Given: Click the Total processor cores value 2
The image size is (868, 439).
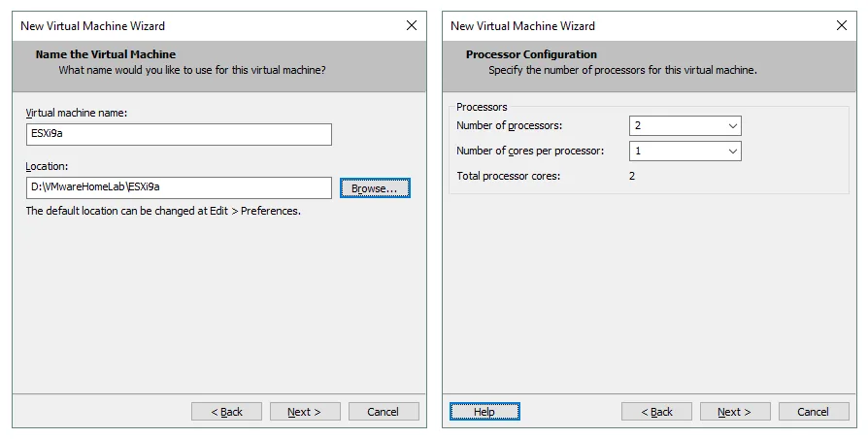Looking at the screenshot, I should 632,176.
